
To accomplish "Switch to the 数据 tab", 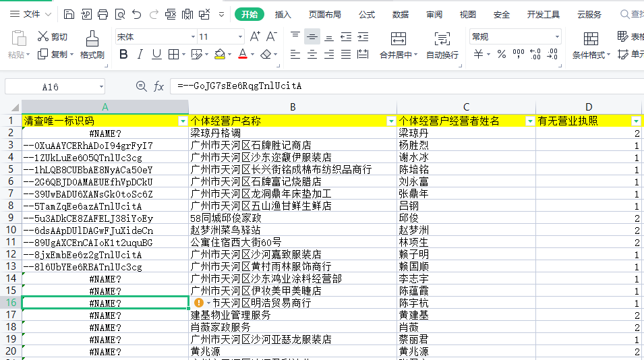I will [401, 15].
